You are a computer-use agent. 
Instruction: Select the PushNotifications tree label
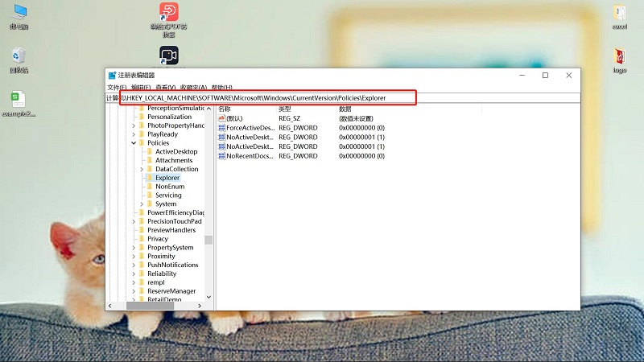coord(173,265)
